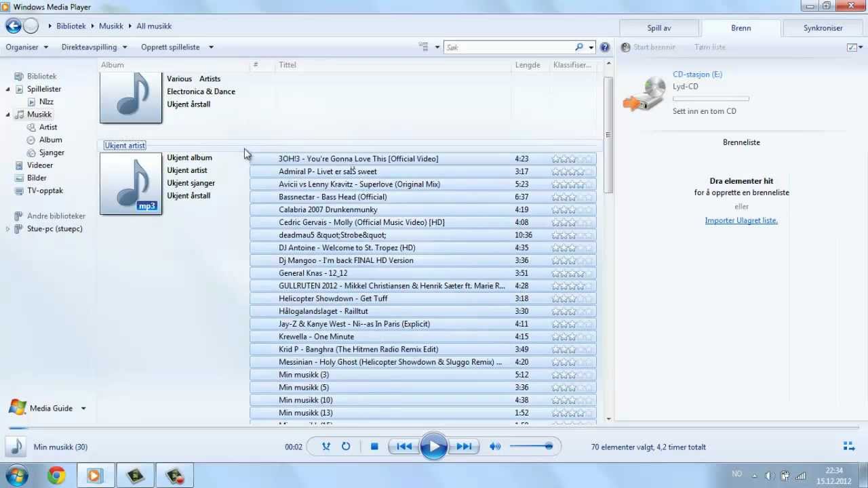Click now-playing music note thumbnail
The image size is (868, 488).
tap(16, 447)
